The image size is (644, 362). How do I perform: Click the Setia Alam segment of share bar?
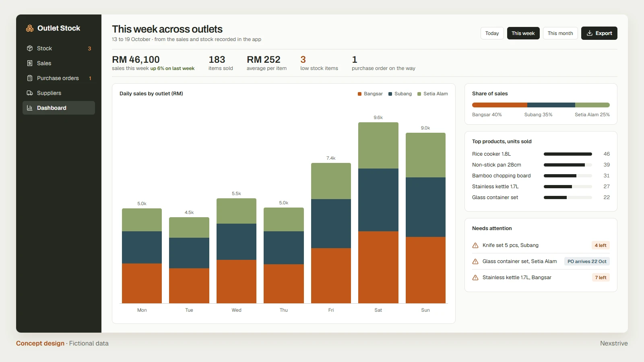(592, 105)
